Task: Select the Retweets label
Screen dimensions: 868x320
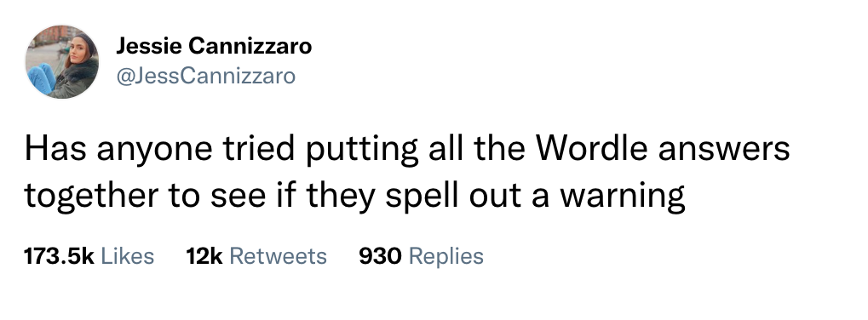Action: point(278,256)
